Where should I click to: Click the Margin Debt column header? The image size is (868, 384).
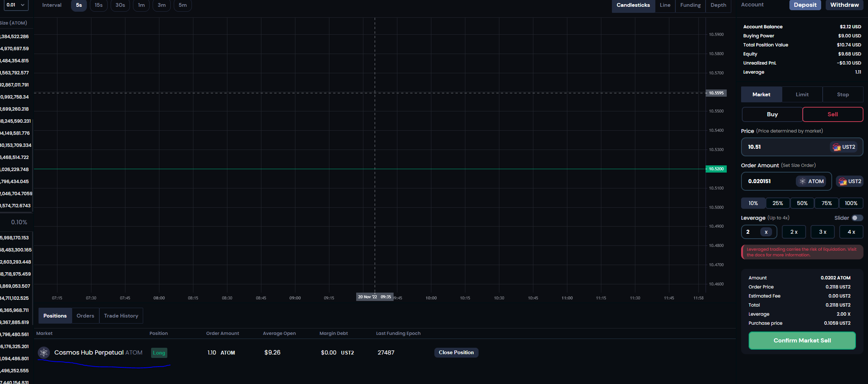pyautogui.click(x=334, y=333)
